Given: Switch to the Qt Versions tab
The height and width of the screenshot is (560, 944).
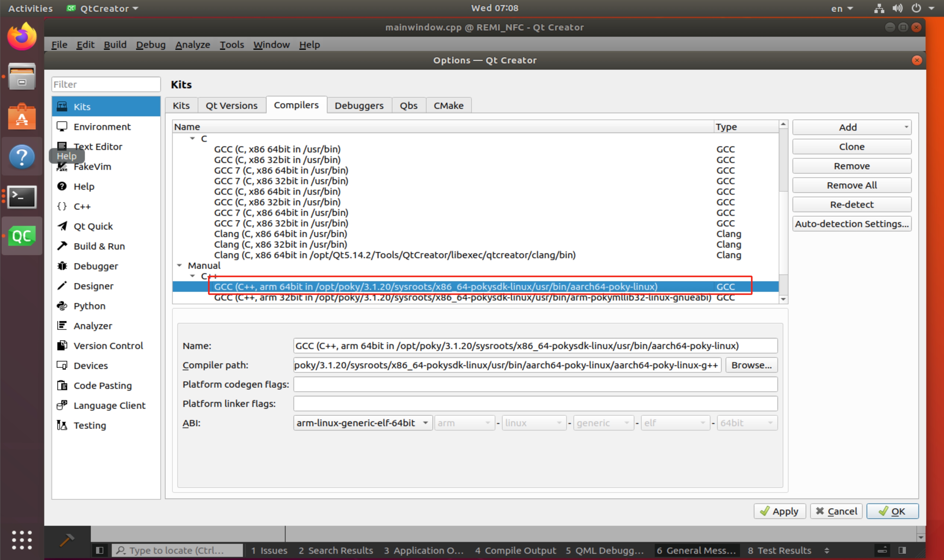Looking at the screenshot, I should [x=231, y=105].
